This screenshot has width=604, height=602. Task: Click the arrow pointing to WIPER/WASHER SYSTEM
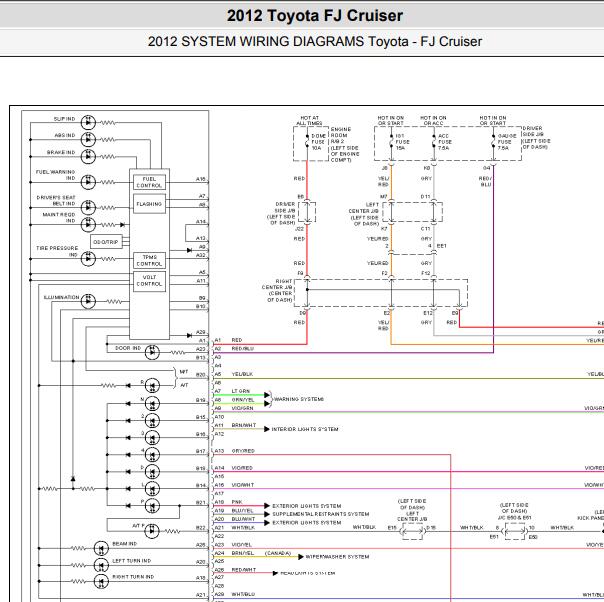coord(301,557)
